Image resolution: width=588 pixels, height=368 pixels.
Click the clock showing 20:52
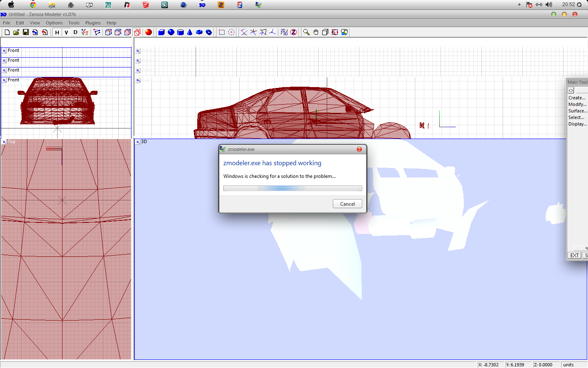click(x=568, y=4)
